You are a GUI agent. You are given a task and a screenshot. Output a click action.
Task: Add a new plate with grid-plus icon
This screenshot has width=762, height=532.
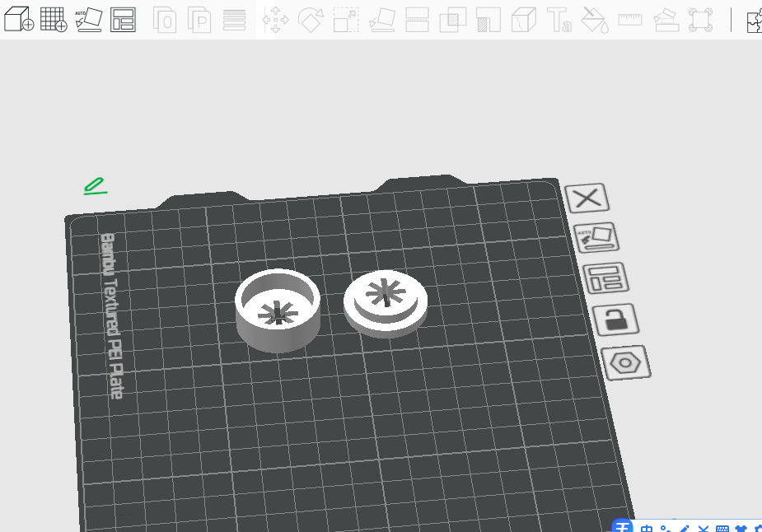click(54, 20)
